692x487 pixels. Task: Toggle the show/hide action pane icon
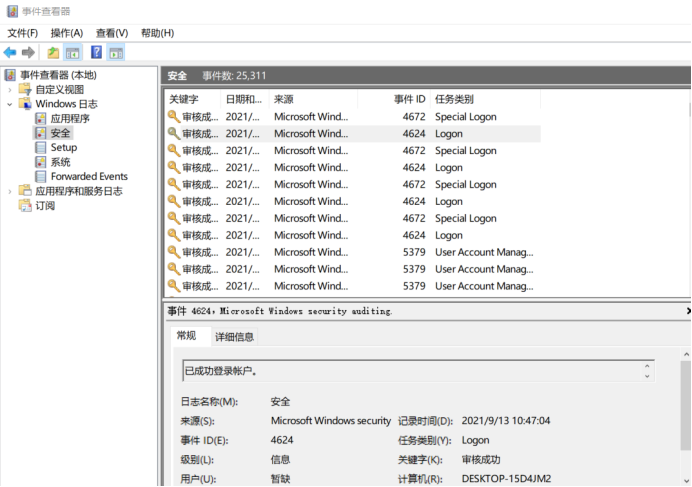point(116,53)
